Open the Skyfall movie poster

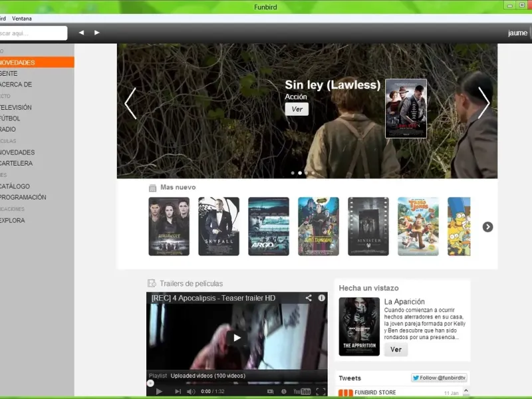219,226
